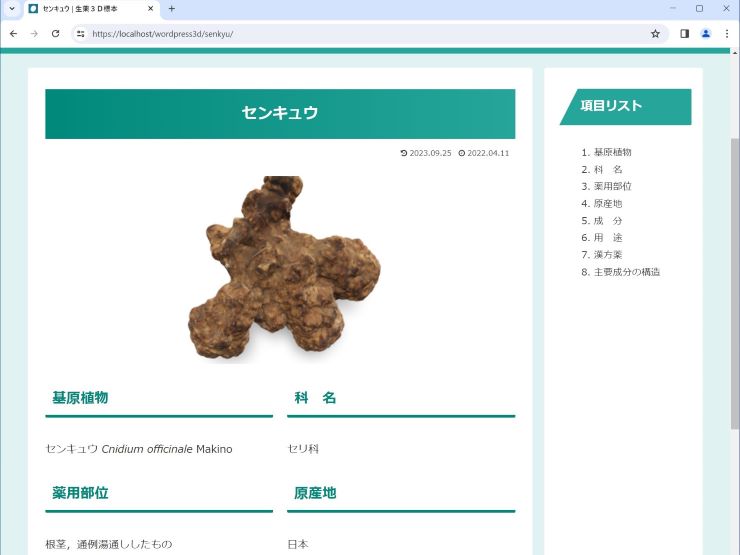
Task: Open the Chrome three-dot menu
Action: coord(727,34)
